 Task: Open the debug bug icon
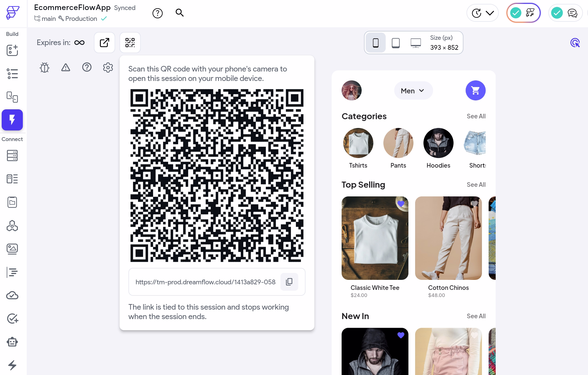tap(45, 68)
